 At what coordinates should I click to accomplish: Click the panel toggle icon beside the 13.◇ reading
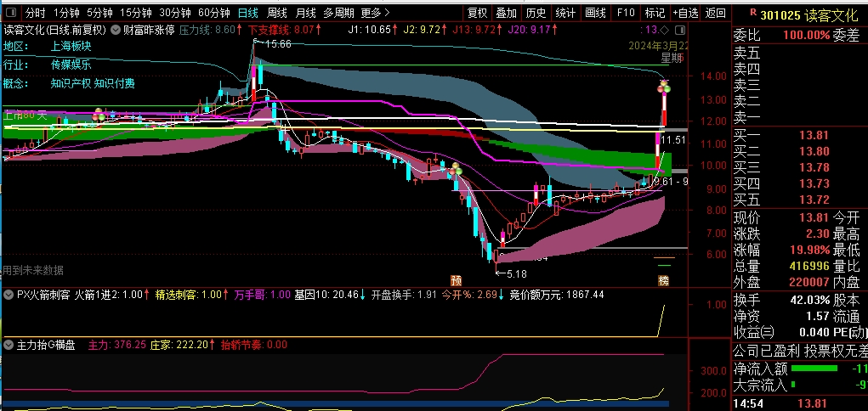pyautogui.click(x=682, y=30)
